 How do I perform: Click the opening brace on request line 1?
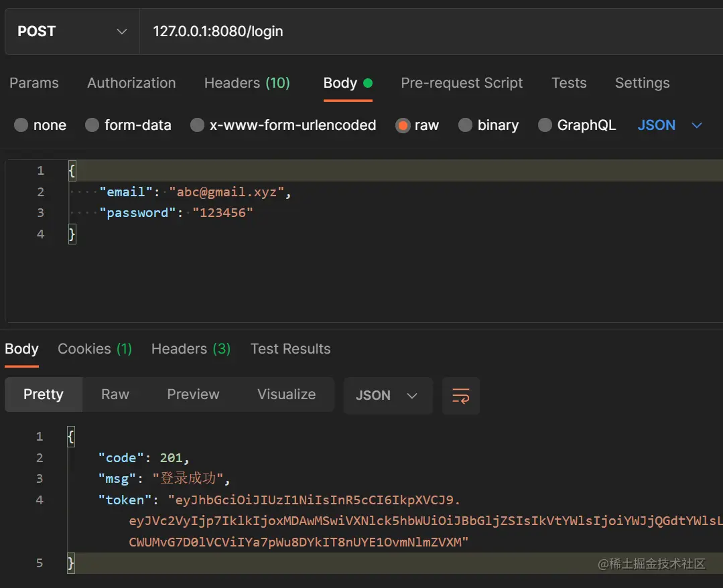pos(72,171)
